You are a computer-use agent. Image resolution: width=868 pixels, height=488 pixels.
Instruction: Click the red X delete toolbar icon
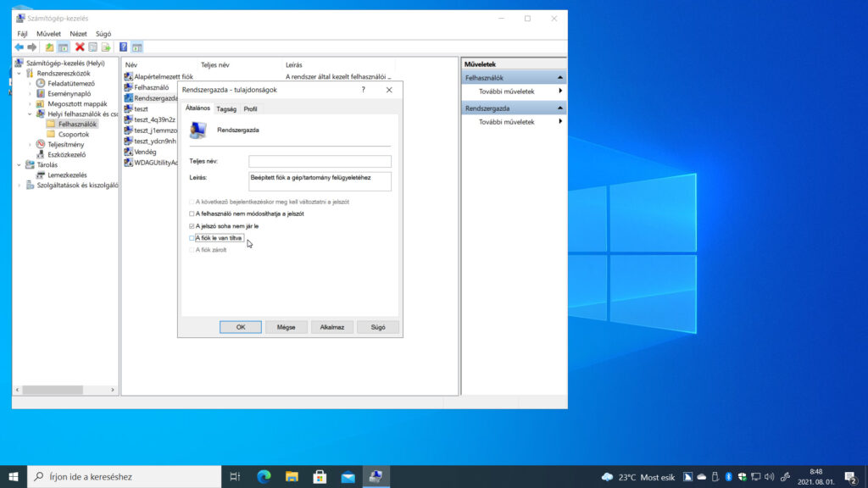pos(80,47)
